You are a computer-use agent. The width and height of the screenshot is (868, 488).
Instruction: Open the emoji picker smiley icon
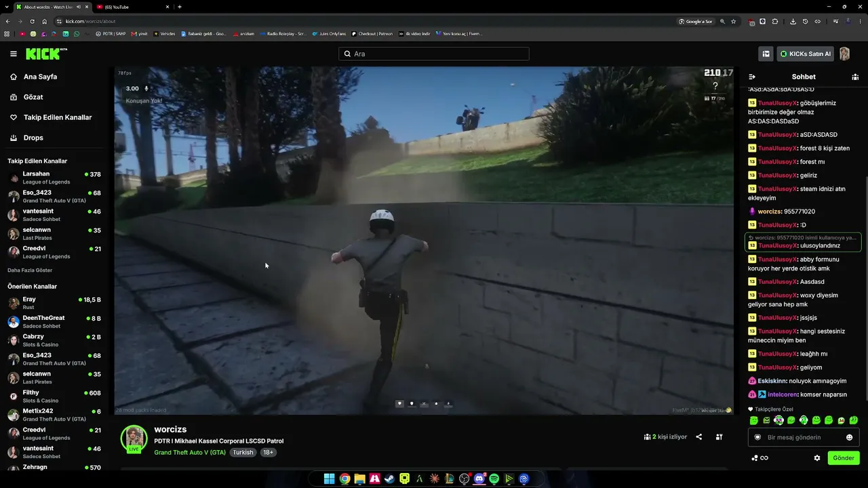(x=849, y=437)
